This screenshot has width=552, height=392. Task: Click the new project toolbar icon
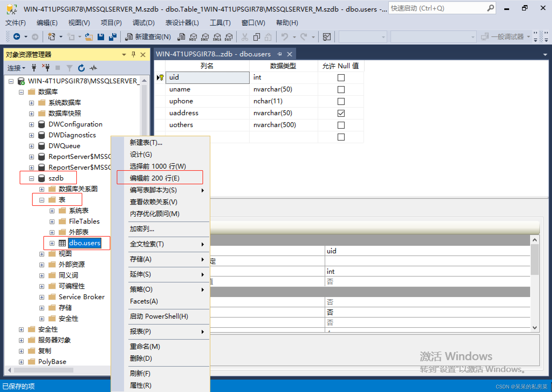tap(51, 36)
